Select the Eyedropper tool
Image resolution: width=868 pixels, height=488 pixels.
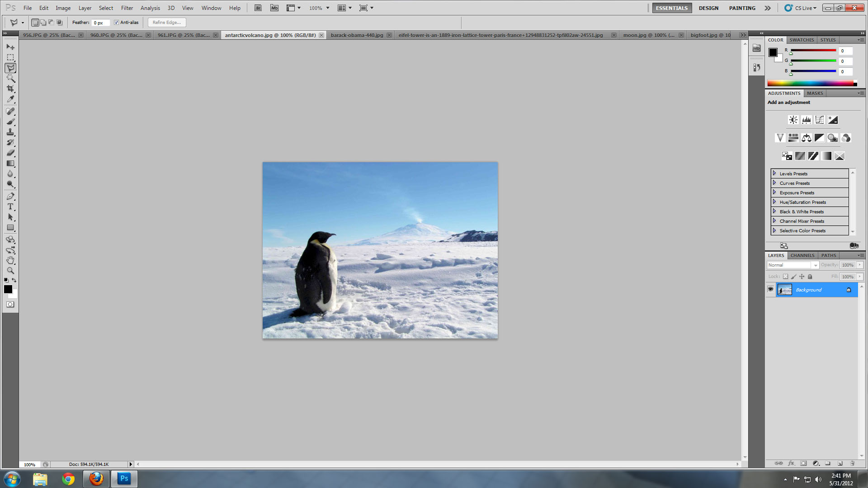(10, 99)
